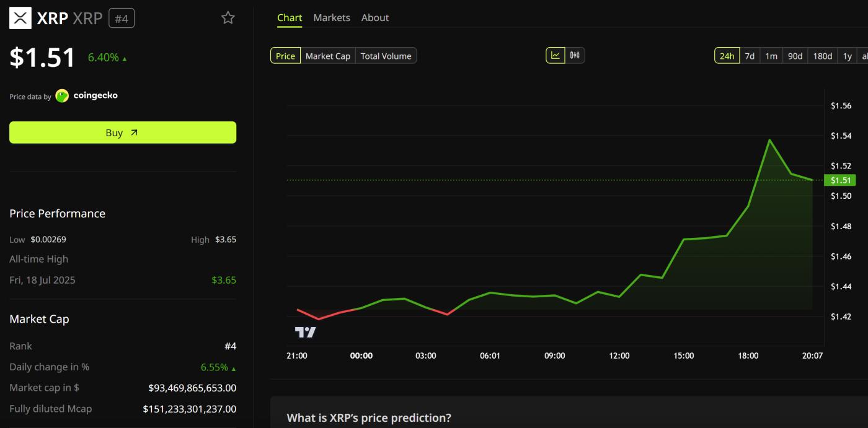The width and height of the screenshot is (868, 428).
Task: Click the 20:07 time label on chart axis
Action: 812,356
